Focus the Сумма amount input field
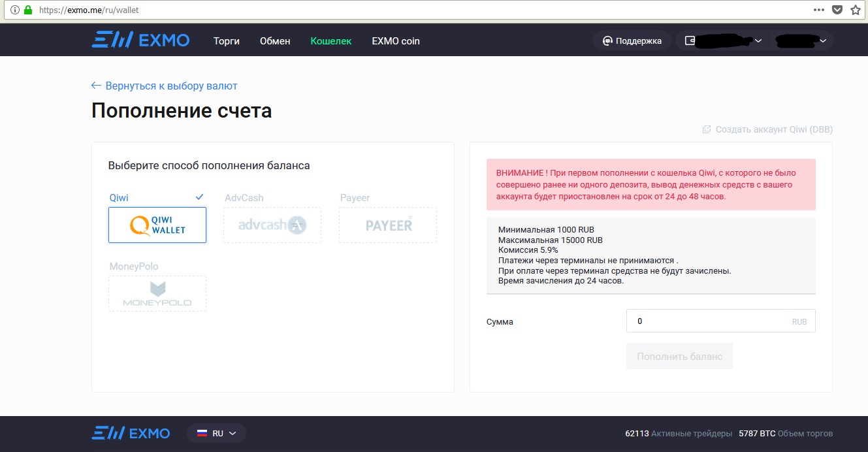The width and height of the screenshot is (868, 452). [x=721, y=321]
